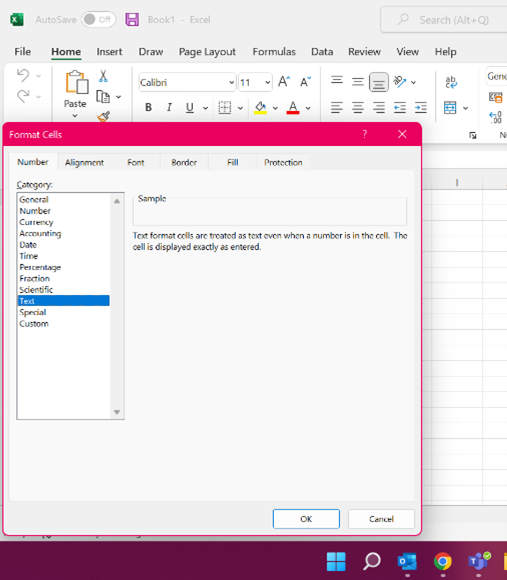Open the Windows Start button
This screenshot has height=580, width=507.
click(x=336, y=561)
